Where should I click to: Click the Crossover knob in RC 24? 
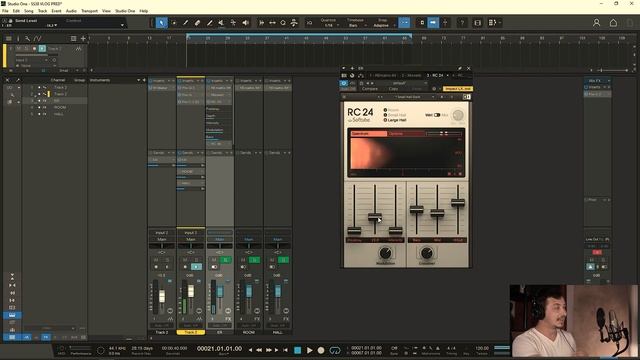click(427, 253)
